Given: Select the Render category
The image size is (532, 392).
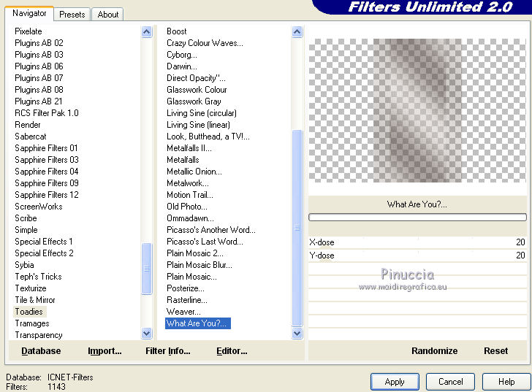Looking at the screenshot, I should tap(28, 125).
